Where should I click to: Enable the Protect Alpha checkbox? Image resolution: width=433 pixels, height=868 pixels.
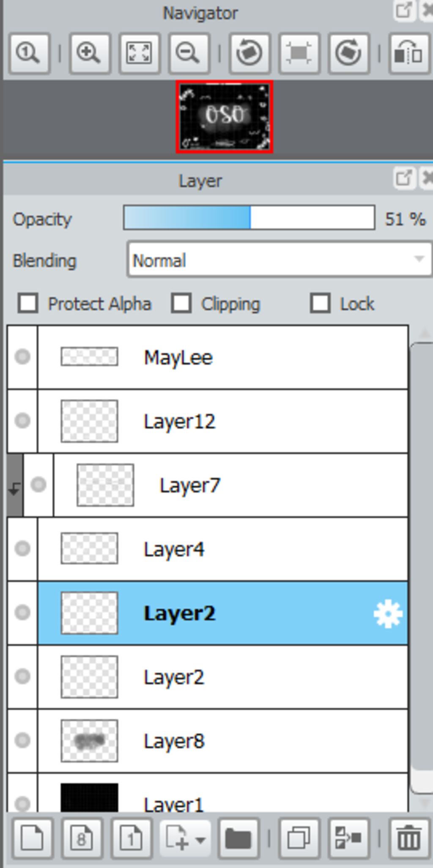[x=28, y=303]
